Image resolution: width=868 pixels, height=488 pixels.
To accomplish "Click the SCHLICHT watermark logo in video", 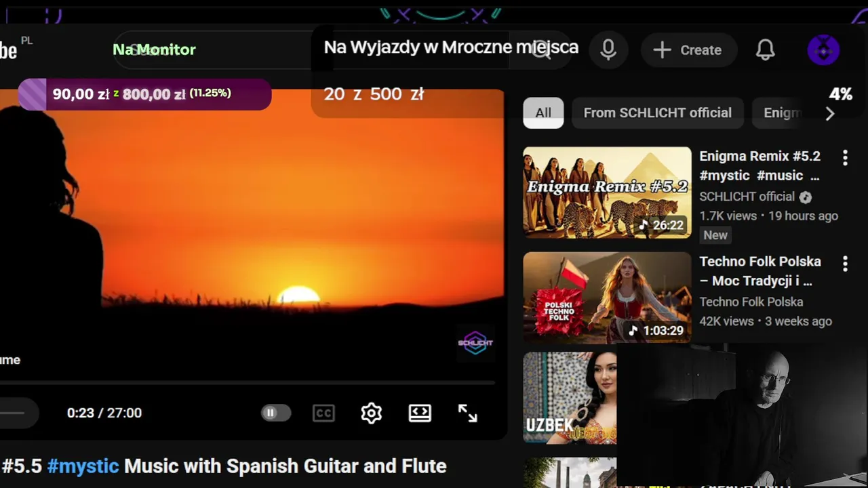I will pyautogui.click(x=475, y=342).
